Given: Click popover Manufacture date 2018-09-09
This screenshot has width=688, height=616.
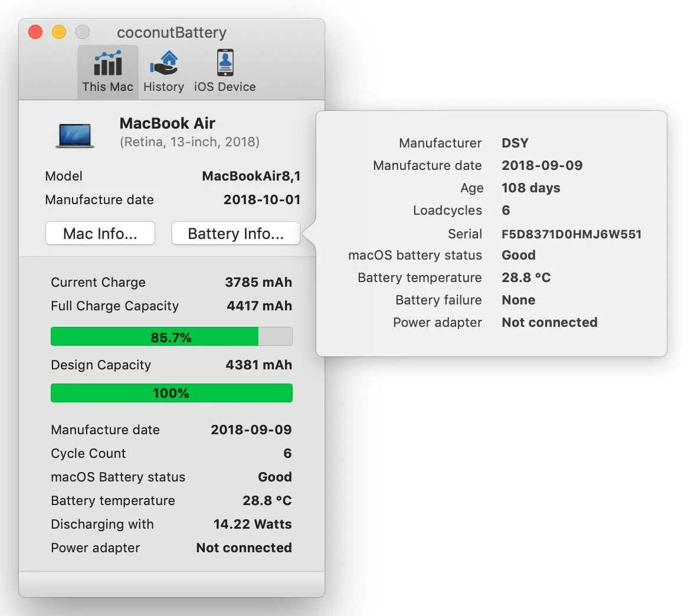Looking at the screenshot, I should (x=542, y=165).
